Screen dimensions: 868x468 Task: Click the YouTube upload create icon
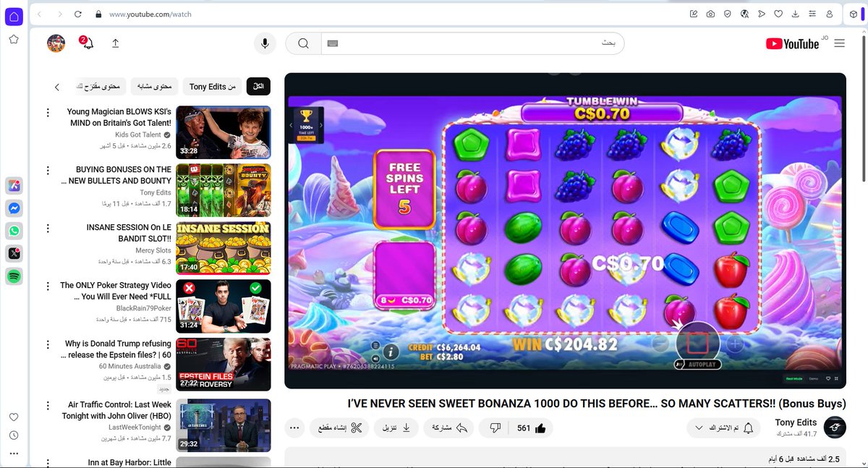point(116,43)
